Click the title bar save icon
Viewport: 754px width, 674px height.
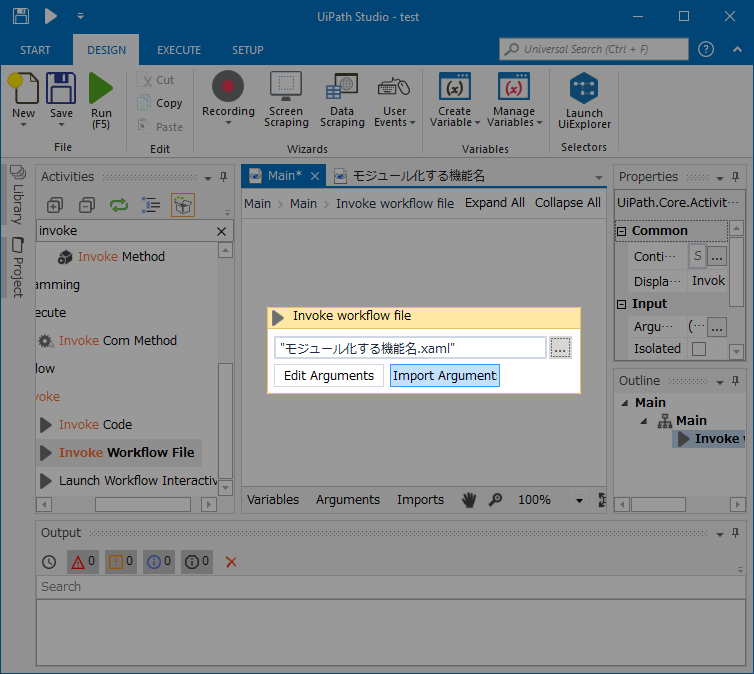21,16
